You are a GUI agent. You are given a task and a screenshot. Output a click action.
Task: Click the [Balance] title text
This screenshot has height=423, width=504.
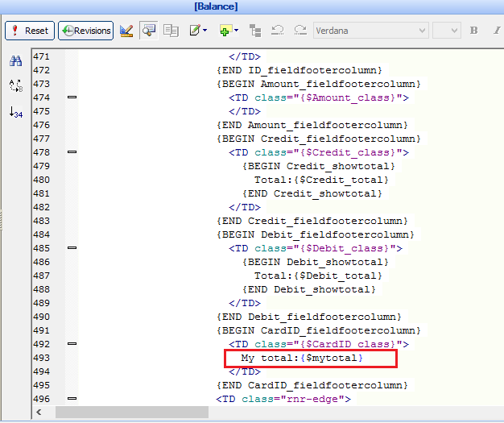point(216,6)
